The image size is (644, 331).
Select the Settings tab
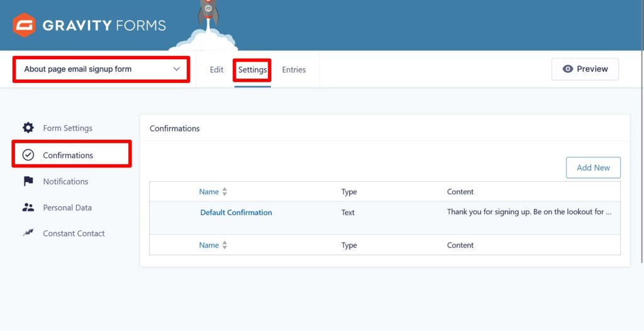(252, 70)
